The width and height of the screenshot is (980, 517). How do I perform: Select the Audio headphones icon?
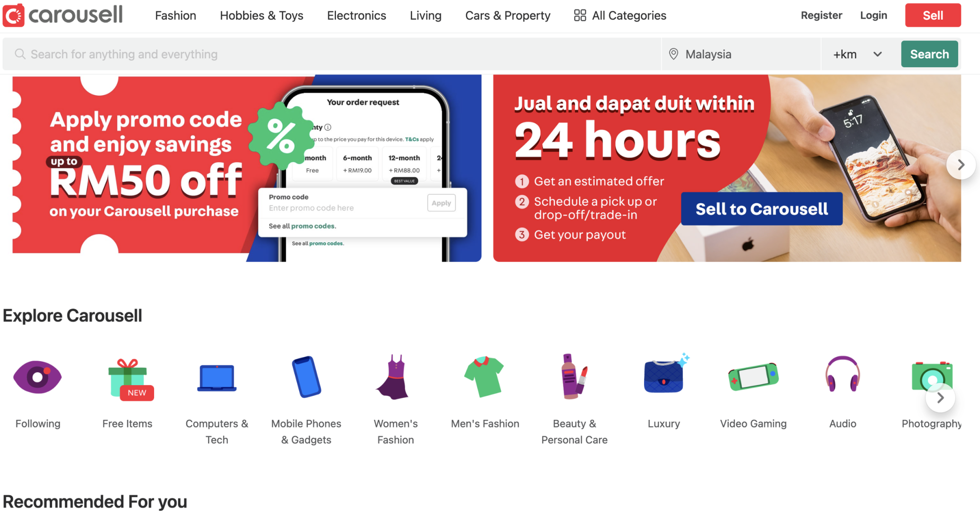coord(843,374)
